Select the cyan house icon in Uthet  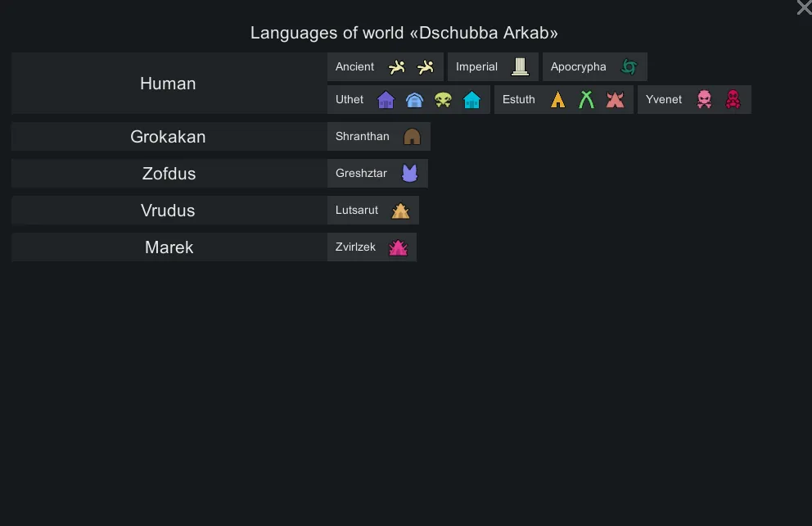click(x=471, y=100)
